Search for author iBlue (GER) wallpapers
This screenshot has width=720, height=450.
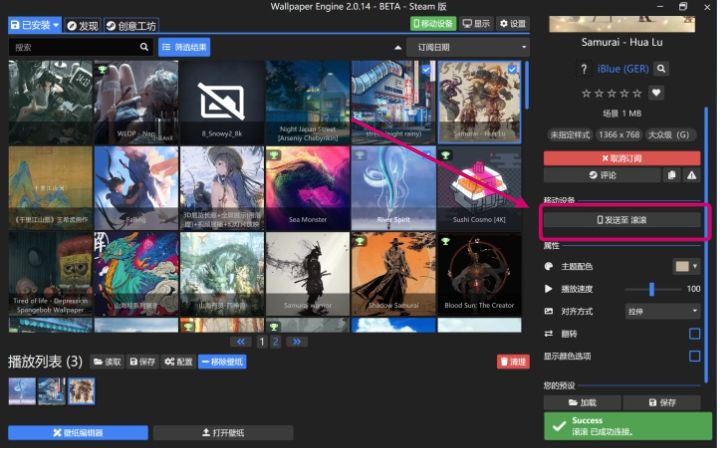[x=661, y=69]
